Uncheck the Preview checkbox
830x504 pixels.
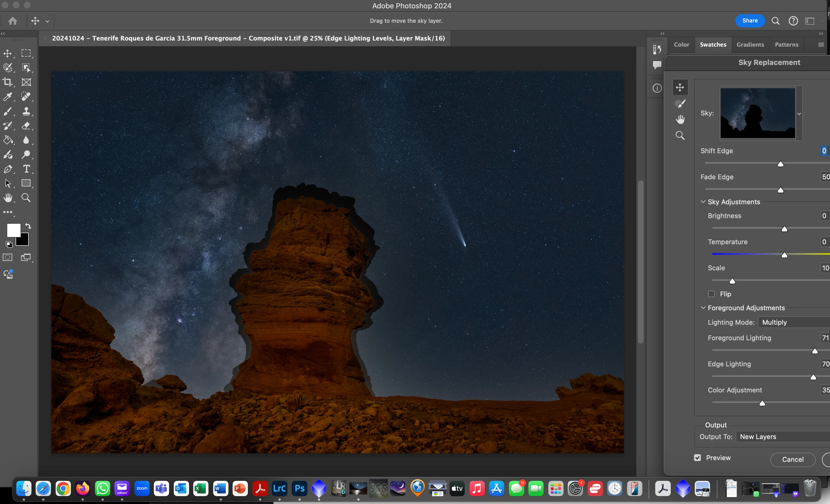tap(697, 457)
